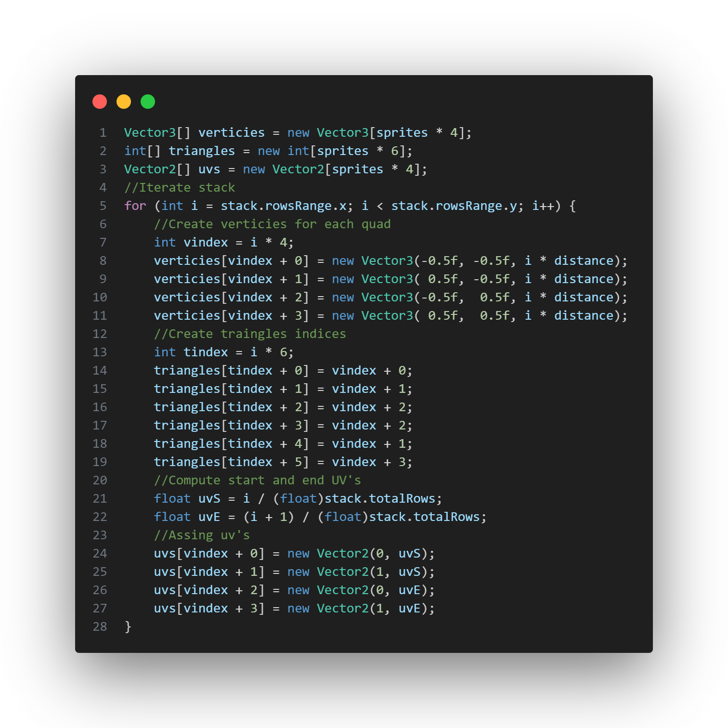This screenshot has width=728, height=728.
Task: Click 'uvs[vindex + 3]' on line 27
Action: point(209,608)
